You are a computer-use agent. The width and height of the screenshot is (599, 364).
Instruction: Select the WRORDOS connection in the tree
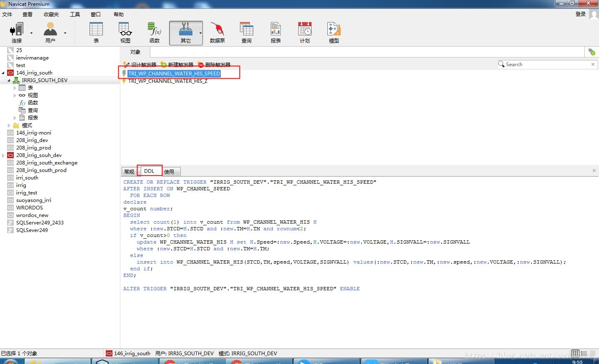point(30,208)
